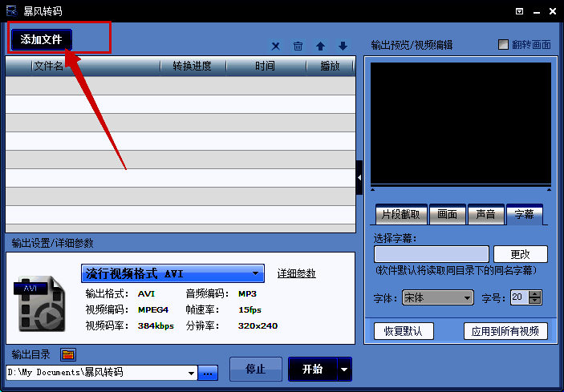Image resolution: width=564 pixels, height=392 pixels.
Task: Expand the arrow beside the 开始 button
Action: pos(344,370)
